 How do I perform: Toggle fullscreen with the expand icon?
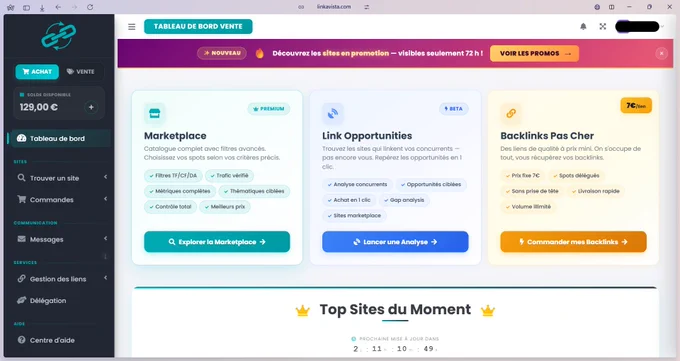603,26
